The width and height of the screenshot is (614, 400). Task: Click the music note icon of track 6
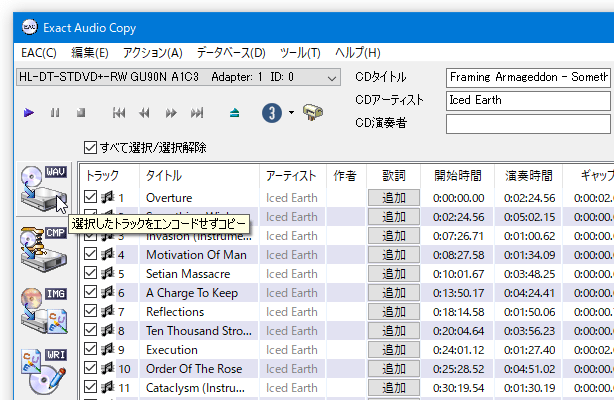point(107,292)
